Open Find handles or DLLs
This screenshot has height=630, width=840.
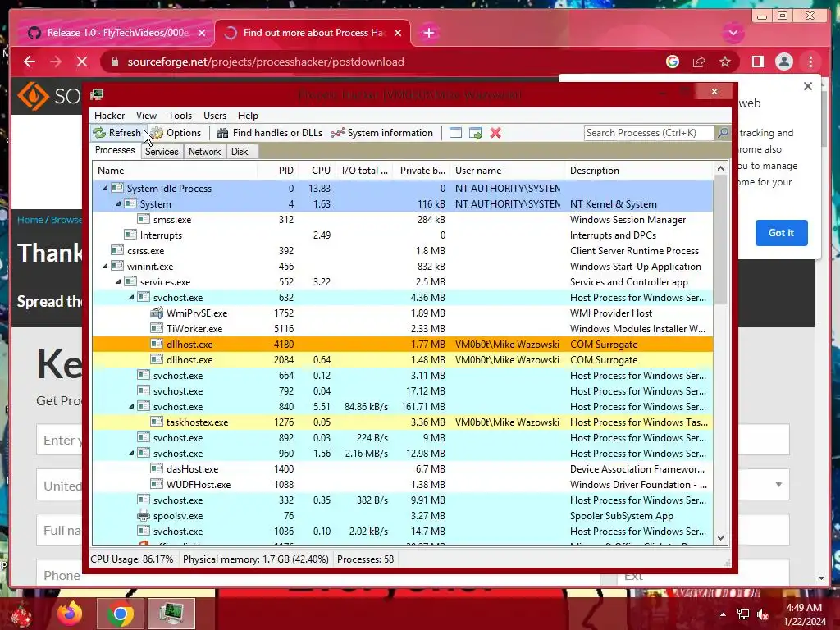tap(269, 133)
